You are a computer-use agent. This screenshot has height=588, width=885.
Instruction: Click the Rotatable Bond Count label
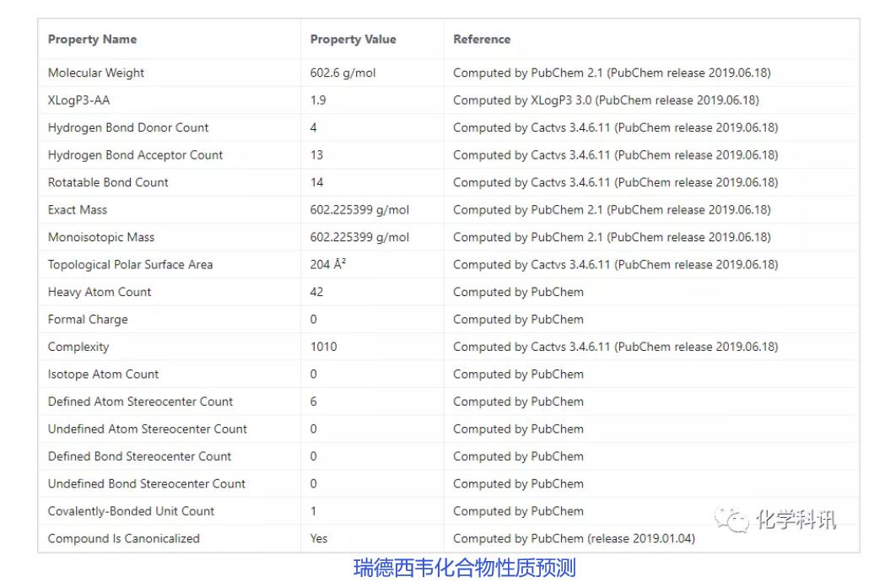coord(108,182)
